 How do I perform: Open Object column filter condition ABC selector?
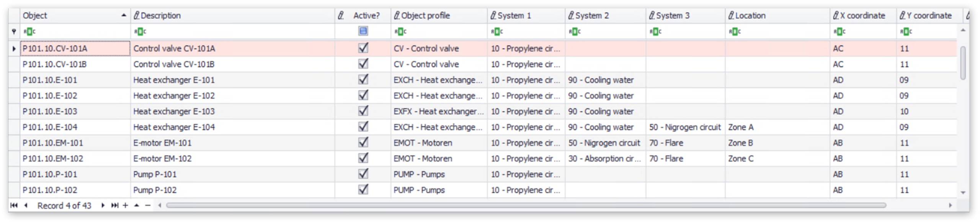coord(29,31)
